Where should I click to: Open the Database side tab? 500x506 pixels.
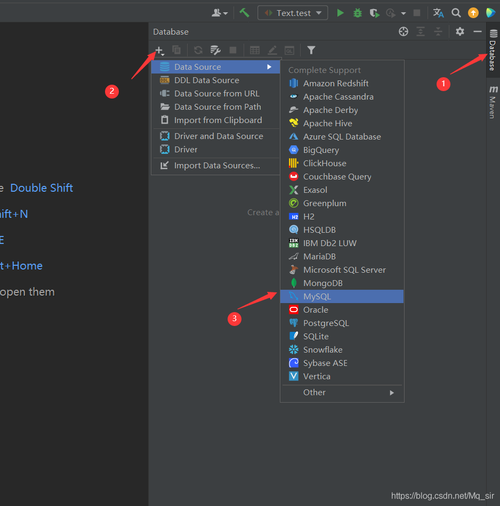[x=493, y=50]
